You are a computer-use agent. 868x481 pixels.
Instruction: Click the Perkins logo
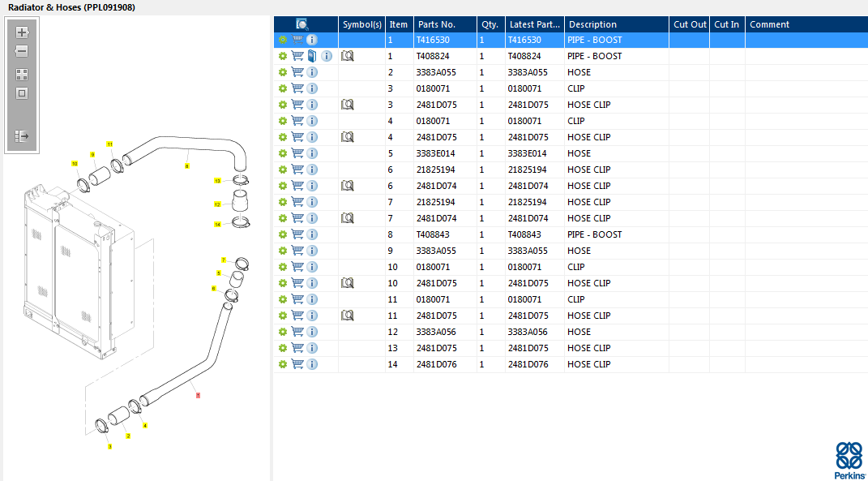click(849, 460)
